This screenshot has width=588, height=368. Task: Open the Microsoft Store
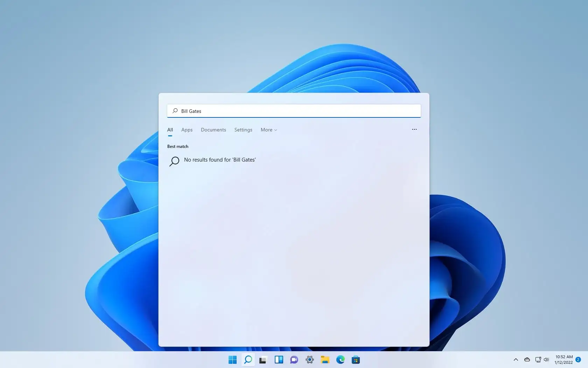click(356, 360)
